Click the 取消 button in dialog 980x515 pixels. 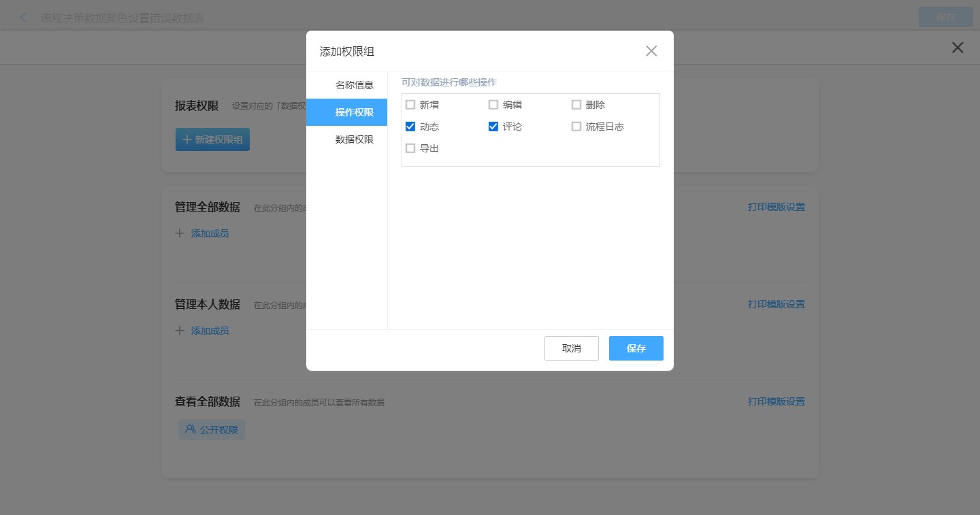572,348
